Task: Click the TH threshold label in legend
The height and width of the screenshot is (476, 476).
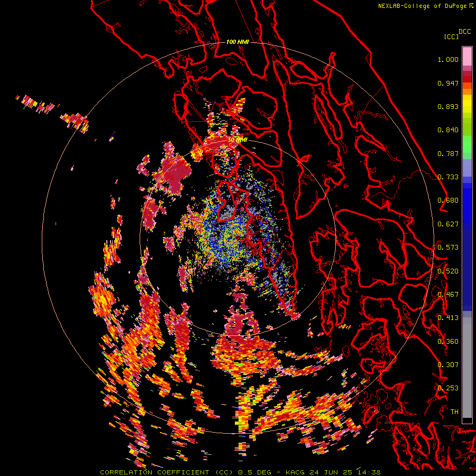Action: point(454,411)
